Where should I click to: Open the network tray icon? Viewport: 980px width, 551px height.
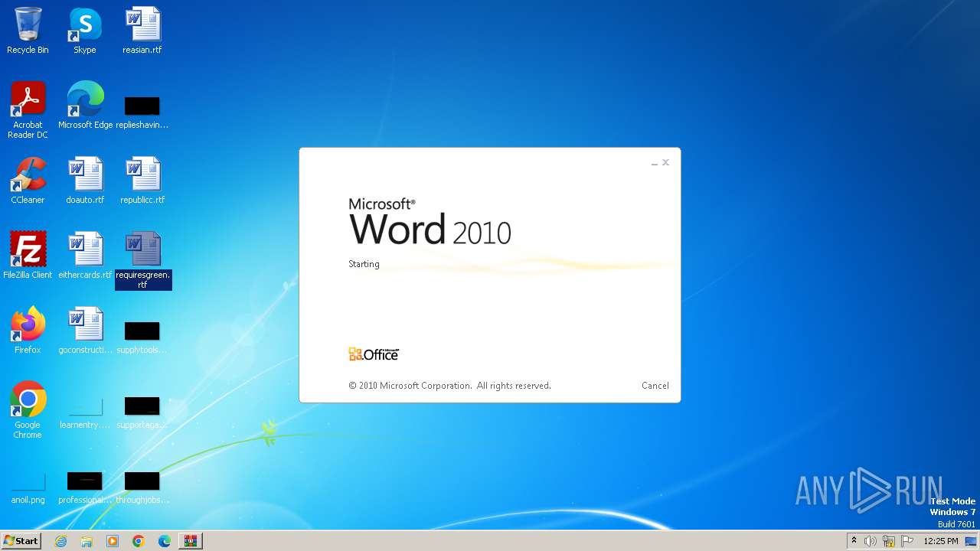pos(889,541)
